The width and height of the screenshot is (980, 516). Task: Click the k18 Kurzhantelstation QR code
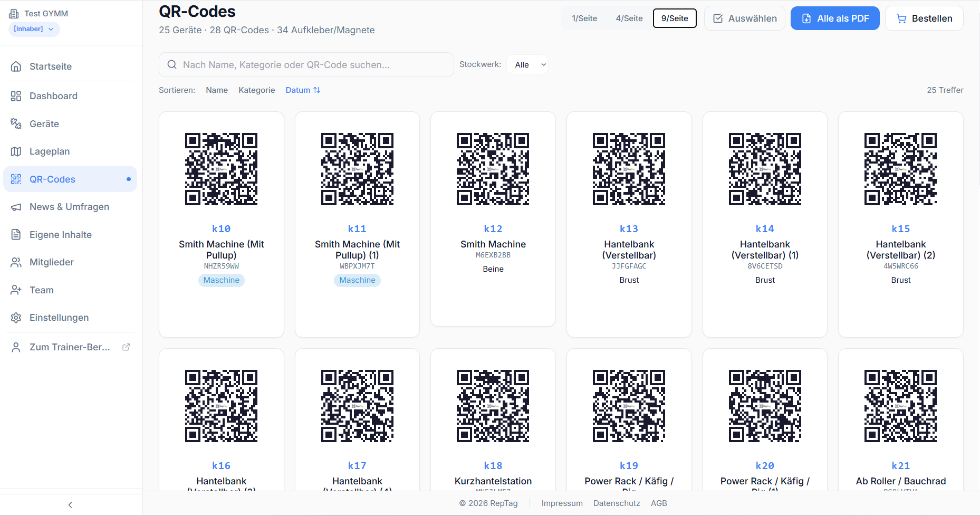[x=493, y=406]
